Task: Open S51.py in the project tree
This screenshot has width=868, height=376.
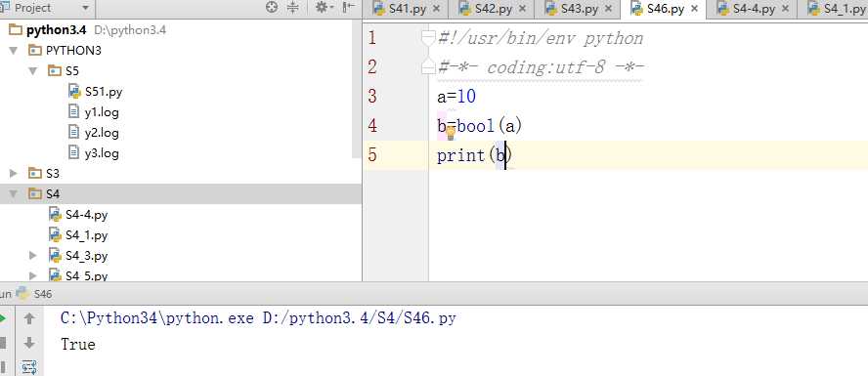Action: pos(104,92)
